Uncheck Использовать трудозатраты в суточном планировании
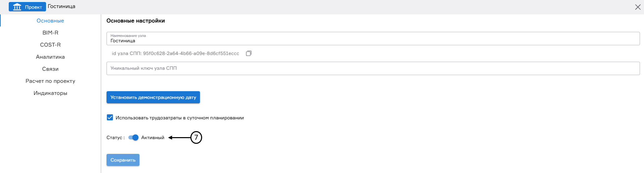The width and height of the screenshot is (644, 173). click(110, 117)
